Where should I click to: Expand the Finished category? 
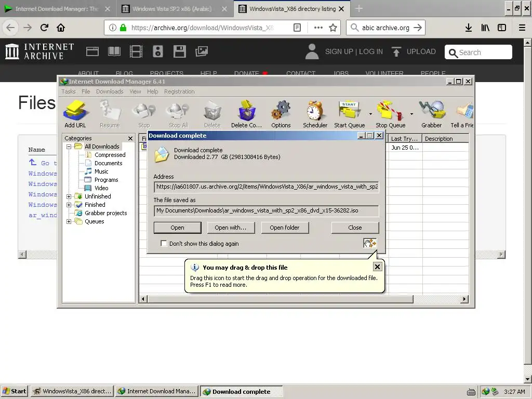[69, 205]
